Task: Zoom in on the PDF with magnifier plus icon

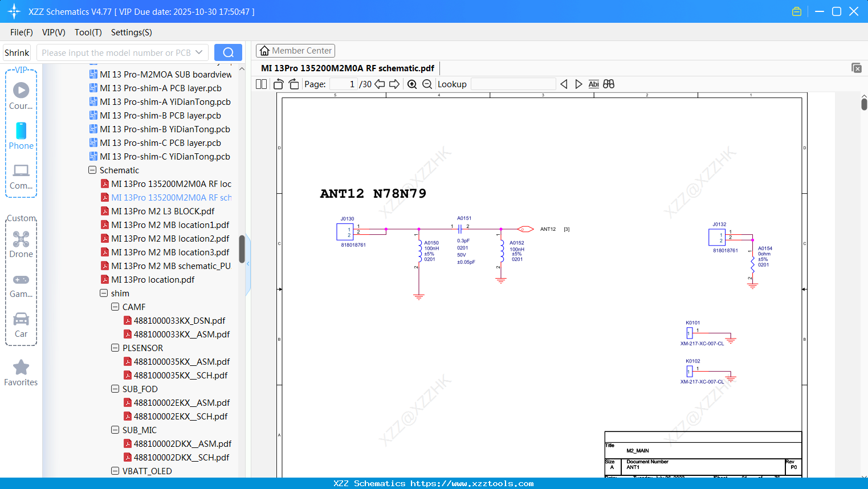Action: pos(411,84)
